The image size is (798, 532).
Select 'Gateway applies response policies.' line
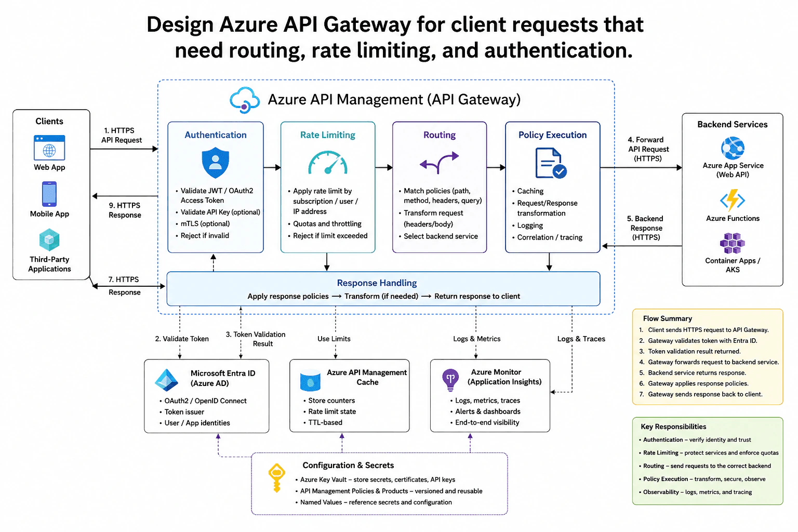pos(694,383)
